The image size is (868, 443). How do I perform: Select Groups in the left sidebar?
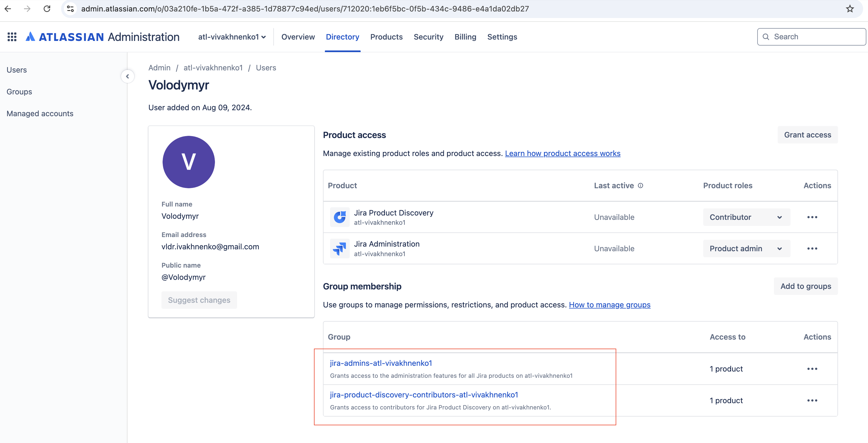tap(19, 92)
